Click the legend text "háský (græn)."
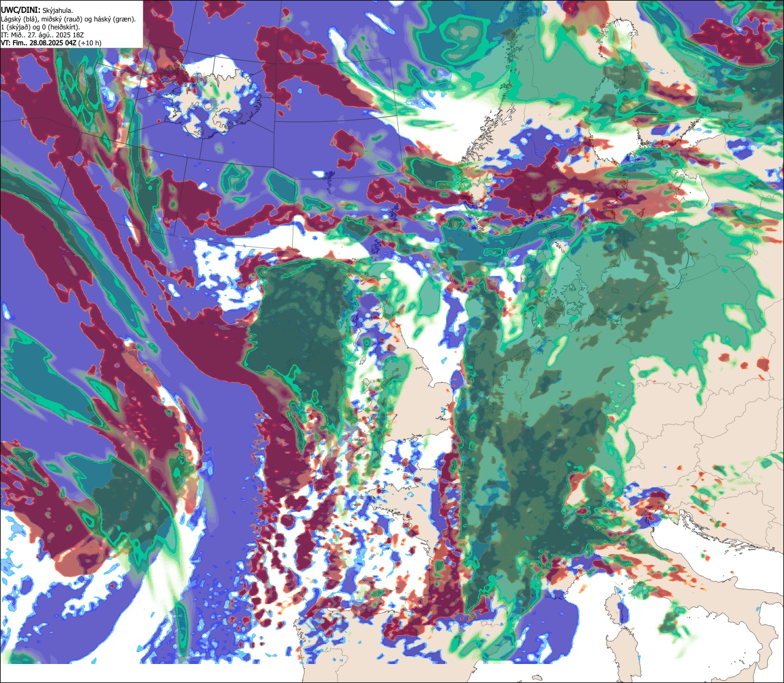This screenshot has height=683, width=784. click(x=115, y=19)
